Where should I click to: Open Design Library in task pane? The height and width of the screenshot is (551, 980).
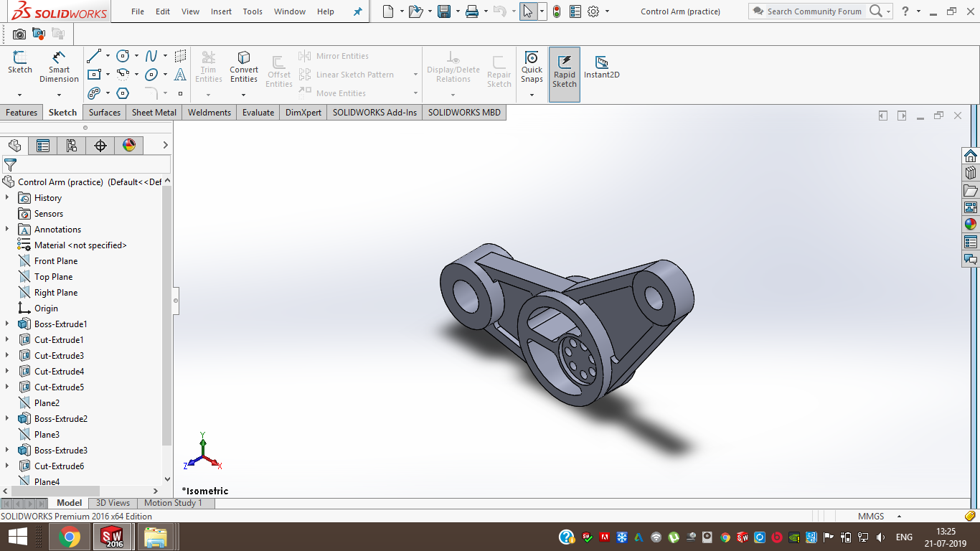pyautogui.click(x=971, y=173)
